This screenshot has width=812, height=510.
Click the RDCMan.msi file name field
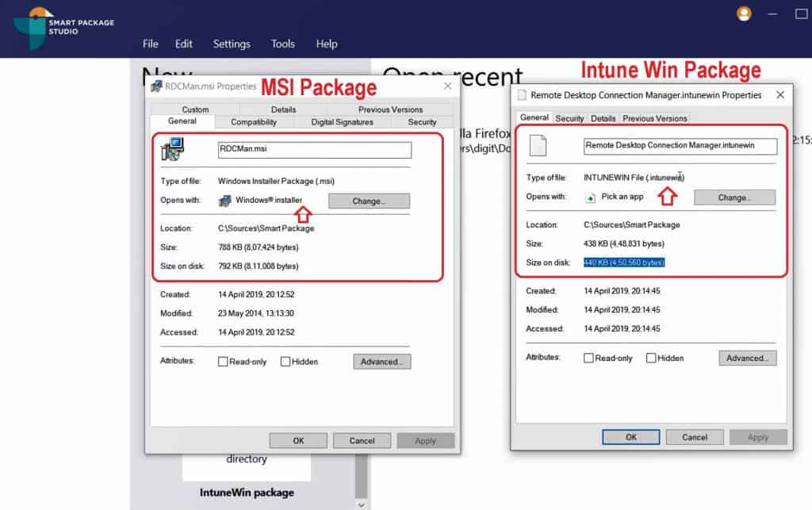(315, 150)
